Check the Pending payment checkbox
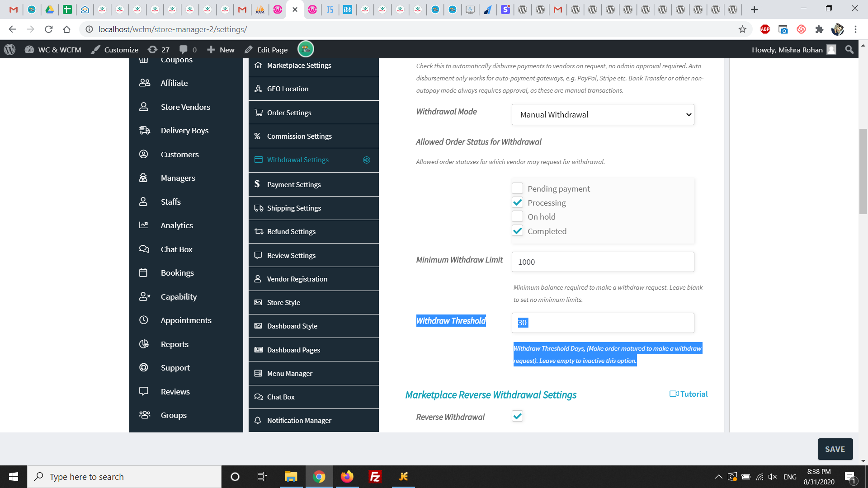The height and width of the screenshot is (488, 868). tap(517, 188)
